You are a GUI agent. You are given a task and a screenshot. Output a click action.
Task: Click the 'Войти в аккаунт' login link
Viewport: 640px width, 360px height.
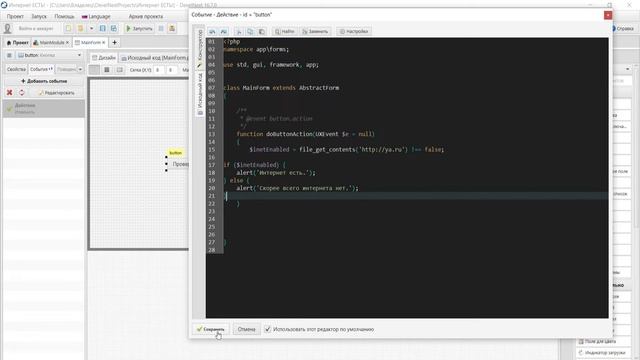[36, 29]
